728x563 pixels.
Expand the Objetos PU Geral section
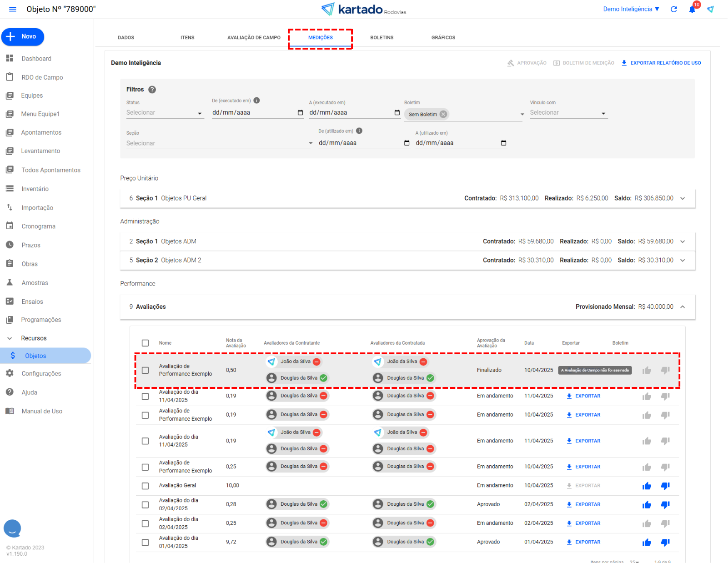[x=683, y=198]
